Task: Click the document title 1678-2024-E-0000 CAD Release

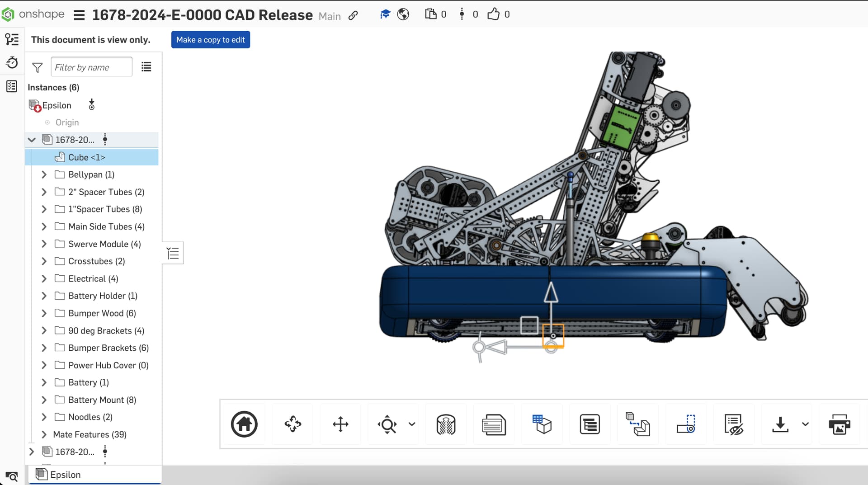Action: [203, 15]
